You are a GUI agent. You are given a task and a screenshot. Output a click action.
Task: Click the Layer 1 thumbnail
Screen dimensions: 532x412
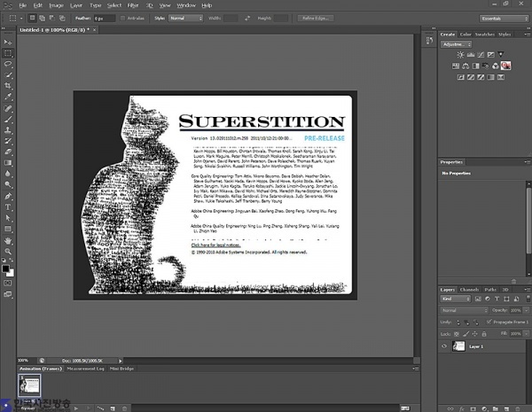(458, 346)
